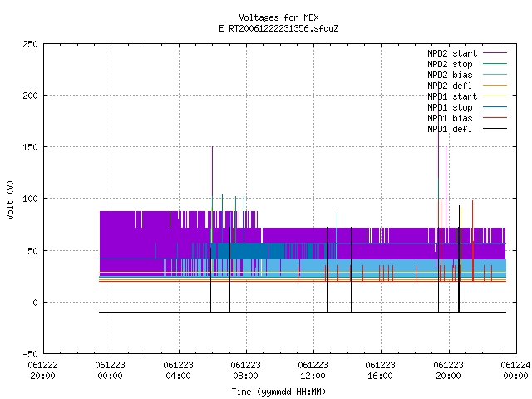The height and width of the screenshot is (399, 532).
Task: Click the 061222 20:00 x-axis tick label
Action: click(x=42, y=371)
